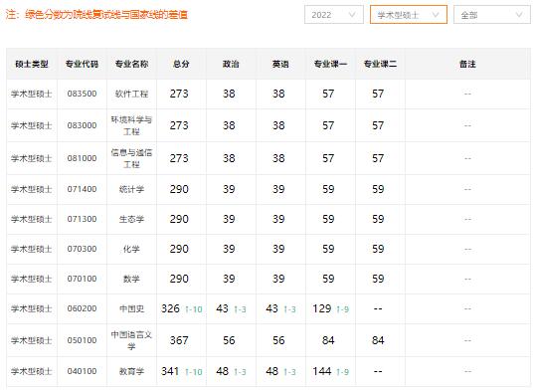The image size is (535, 392).
Task: Select the 统计学 major name
Action: point(131,189)
